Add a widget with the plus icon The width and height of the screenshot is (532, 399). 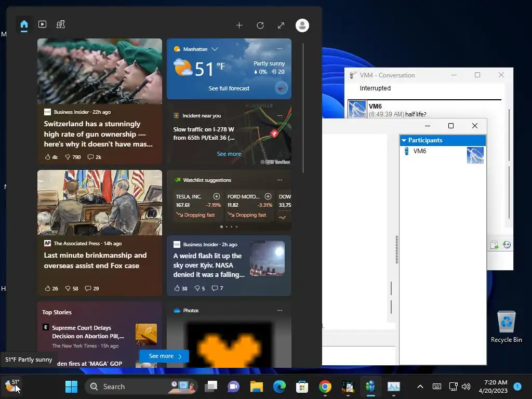coord(239,25)
